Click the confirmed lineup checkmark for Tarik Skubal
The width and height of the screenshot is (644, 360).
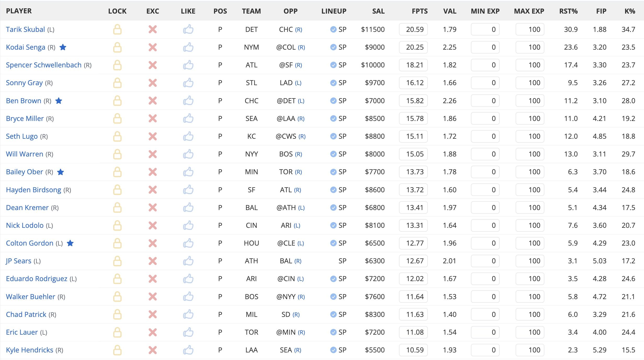pyautogui.click(x=333, y=29)
